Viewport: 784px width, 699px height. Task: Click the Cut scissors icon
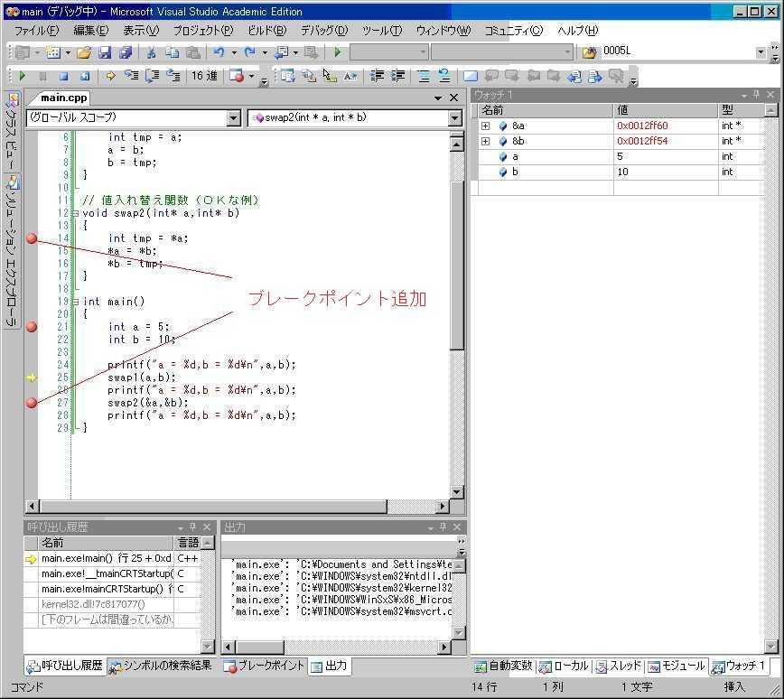[x=151, y=52]
